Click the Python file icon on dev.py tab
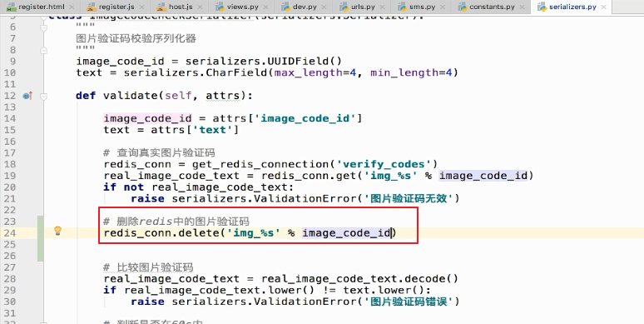This screenshot has width=644, height=324. click(286, 7)
